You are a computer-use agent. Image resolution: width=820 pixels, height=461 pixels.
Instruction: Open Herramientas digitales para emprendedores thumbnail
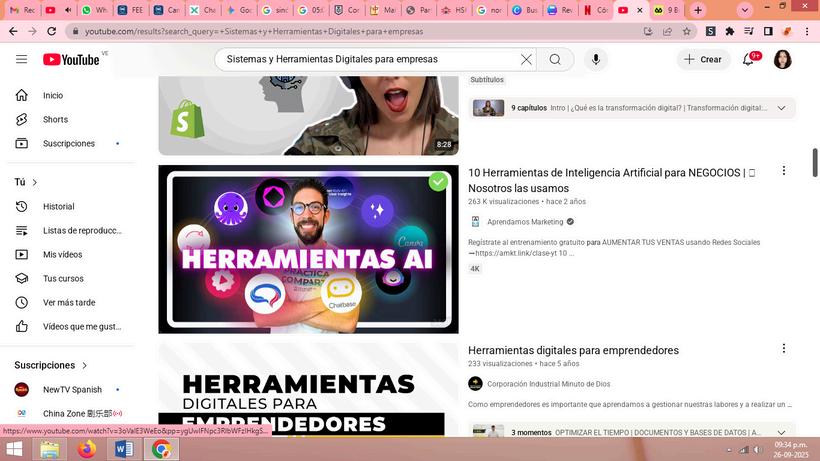(x=309, y=390)
